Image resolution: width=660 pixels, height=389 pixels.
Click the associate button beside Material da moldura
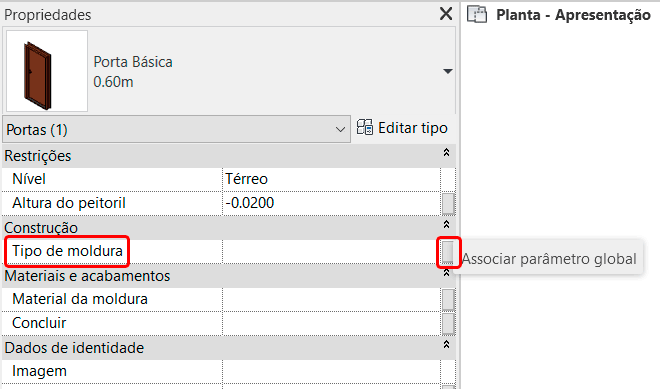[x=448, y=300]
